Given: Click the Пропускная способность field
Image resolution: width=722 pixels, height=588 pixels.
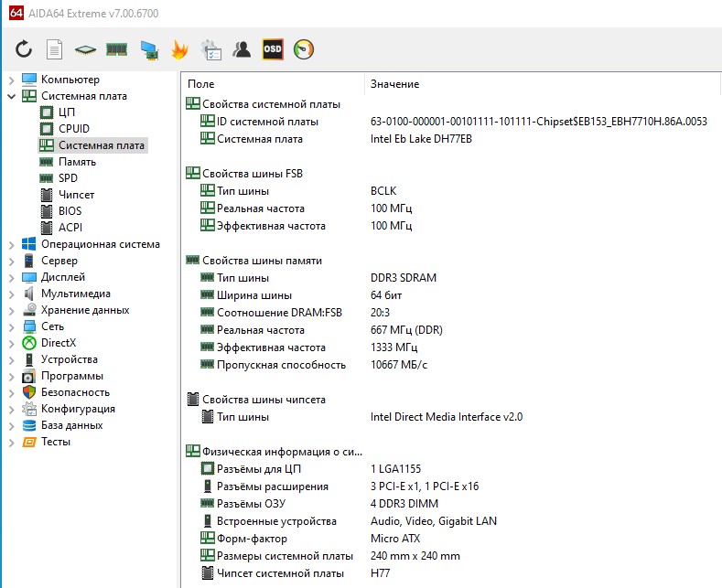Looking at the screenshot, I should tap(281, 365).
